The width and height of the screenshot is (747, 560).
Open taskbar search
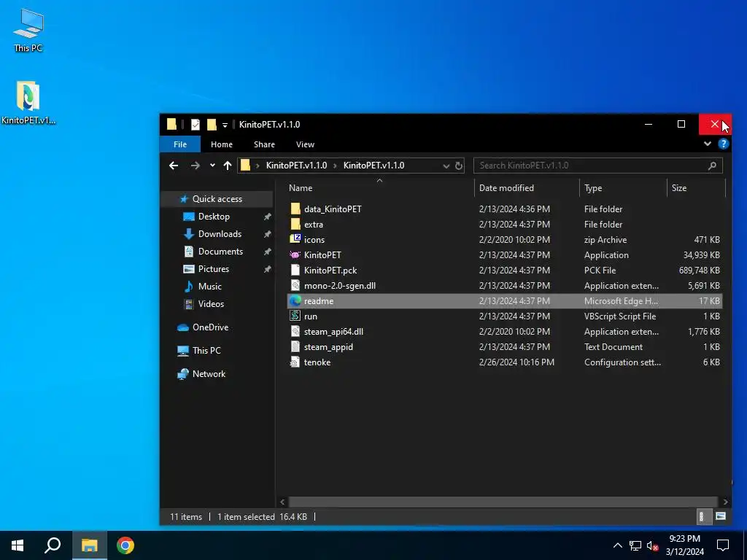(53, 545)
